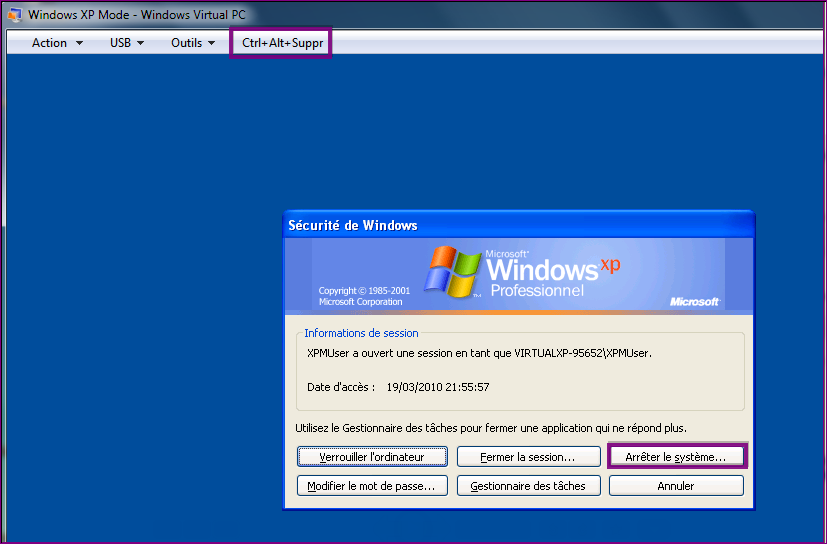The height and width of the screenshot is (544, 827).
Task: Click the Windows XP Mode window title text
Action: (137, 15)
